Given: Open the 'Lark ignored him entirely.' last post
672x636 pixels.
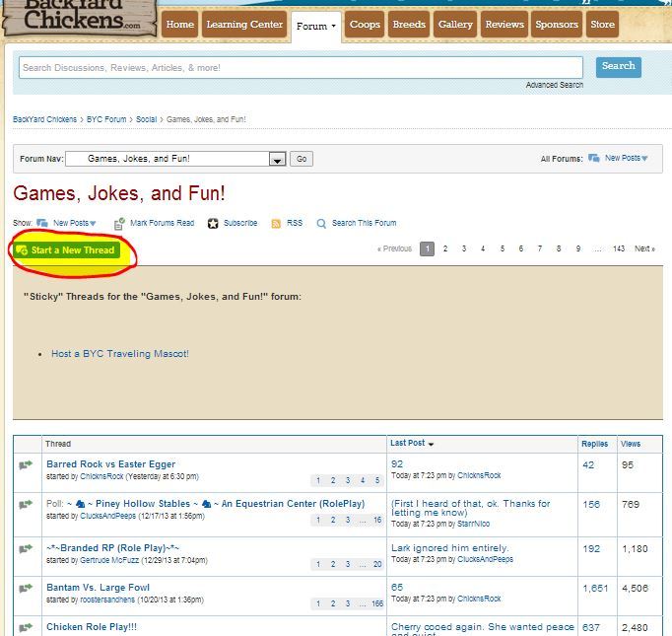Looking at the screenshot, I should (449, 548).
